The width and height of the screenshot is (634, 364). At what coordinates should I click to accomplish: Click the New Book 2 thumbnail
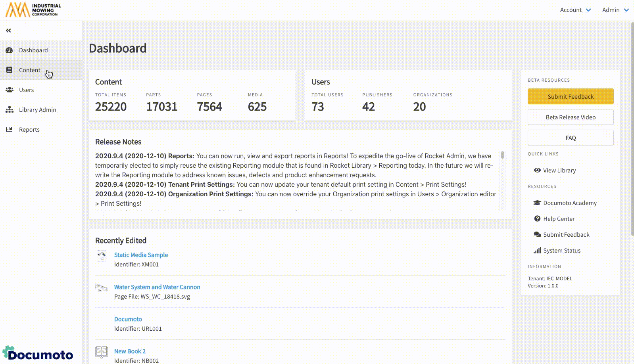102,352
